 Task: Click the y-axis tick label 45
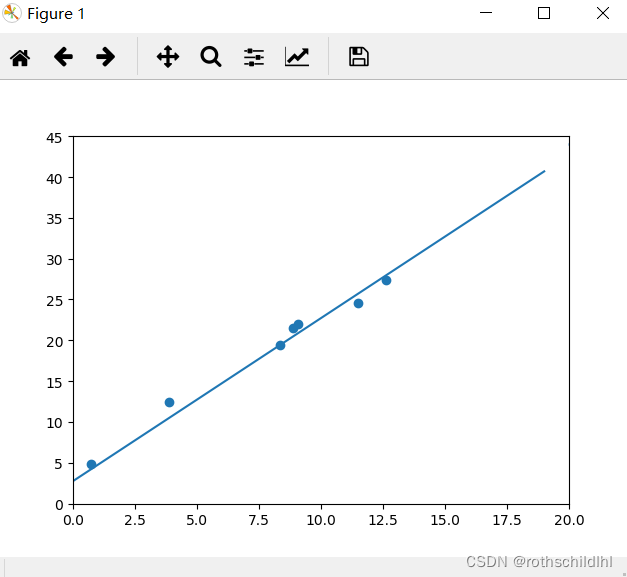(x=54, y=138)
